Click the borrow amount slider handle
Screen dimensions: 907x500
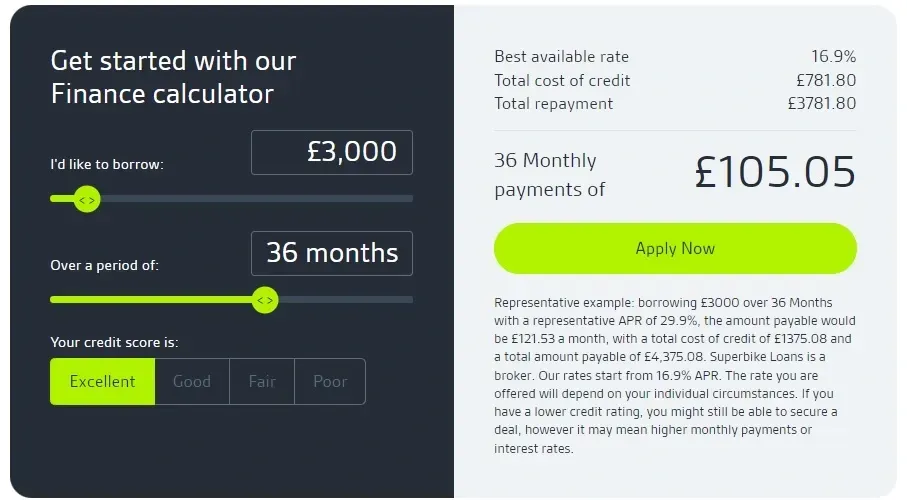[87, 199]
